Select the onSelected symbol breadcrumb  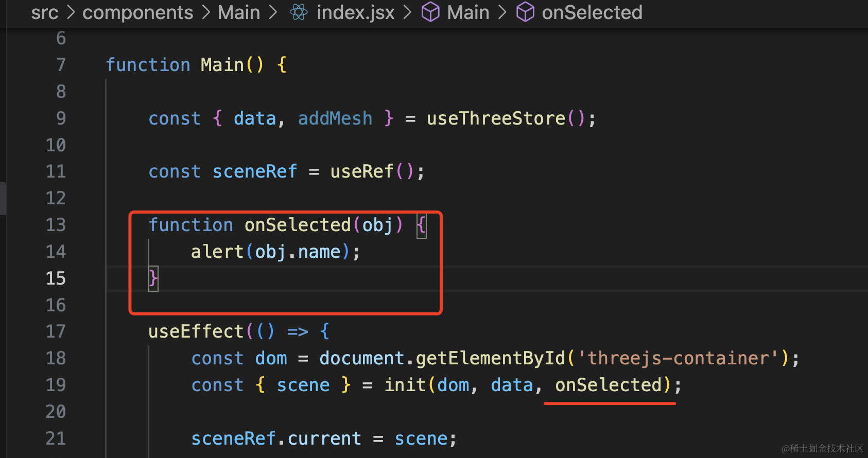click(592, 12)
